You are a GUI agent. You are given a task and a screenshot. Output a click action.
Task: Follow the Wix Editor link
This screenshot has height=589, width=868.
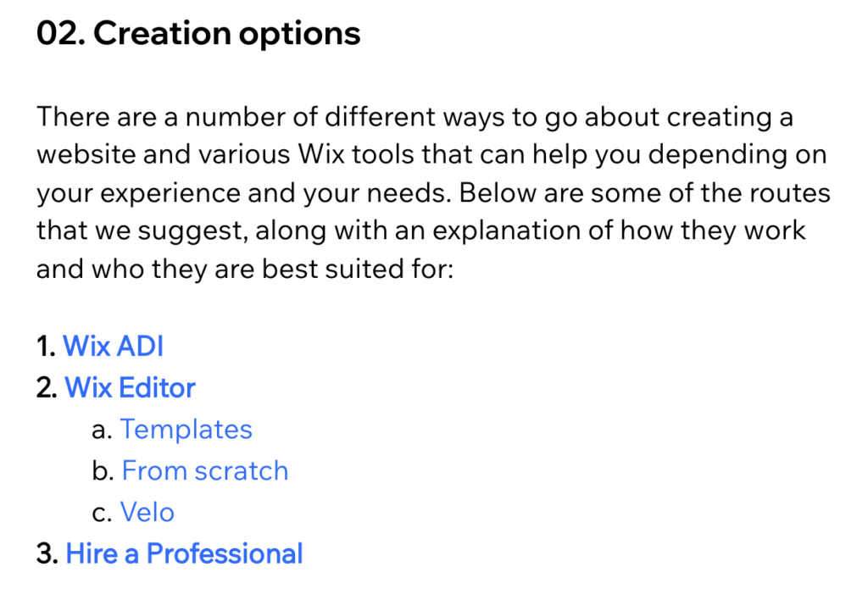[130, 388]
